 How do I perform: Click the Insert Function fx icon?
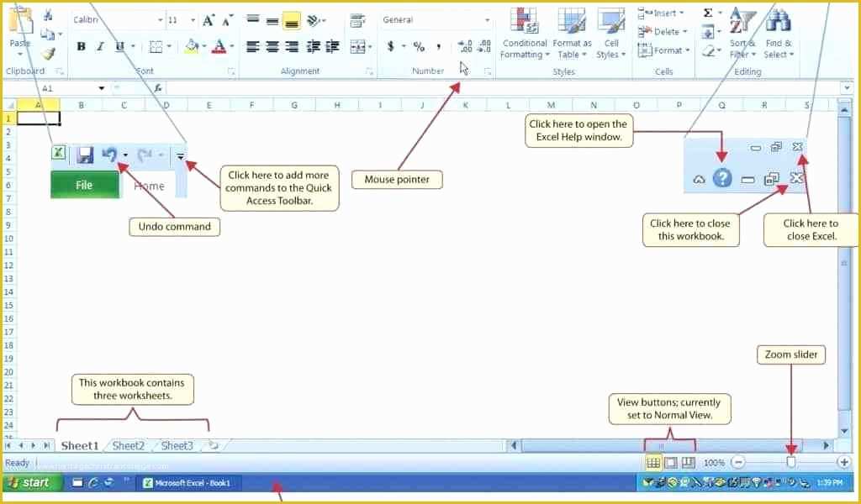coord(157,87)
